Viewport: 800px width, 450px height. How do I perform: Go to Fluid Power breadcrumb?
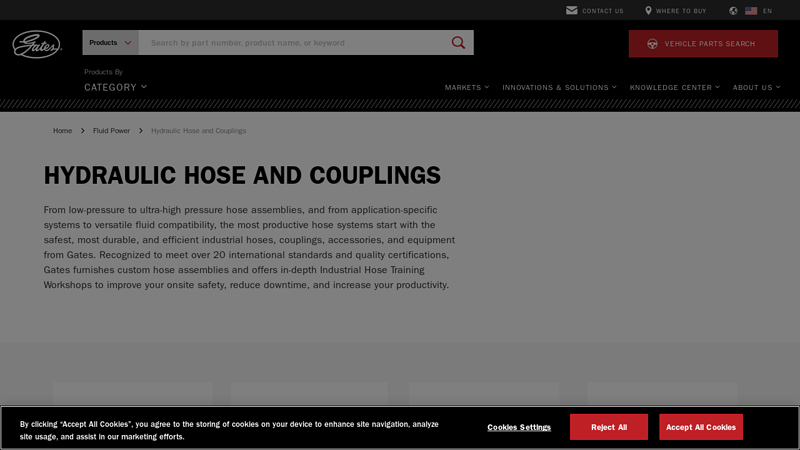pos(111,131)
